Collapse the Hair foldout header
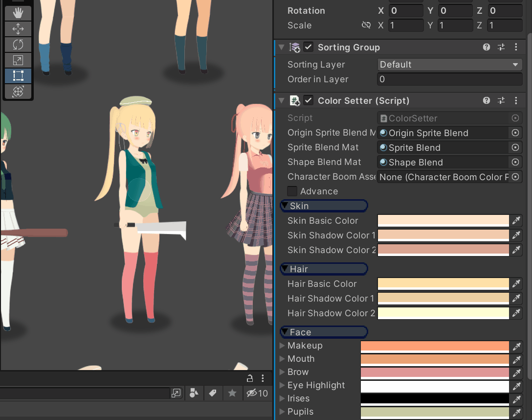Viewport: 532px width, 420px height. tap(324, 269)
